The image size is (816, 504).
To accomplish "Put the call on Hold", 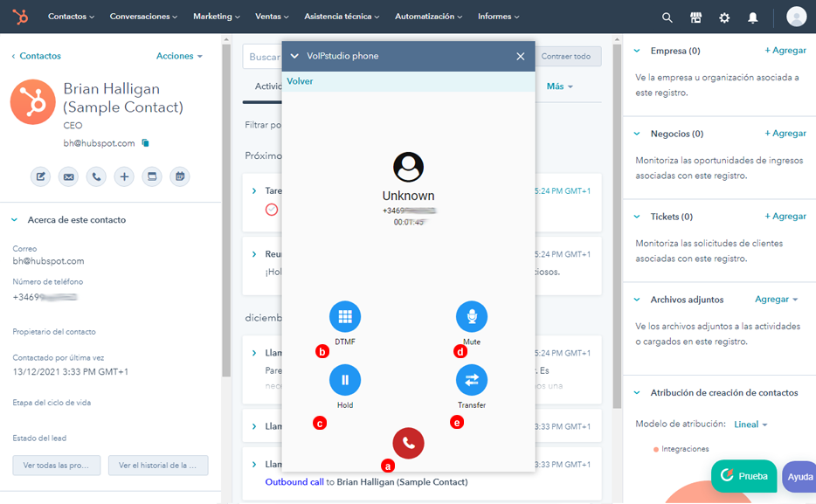I will coord(344,380).
